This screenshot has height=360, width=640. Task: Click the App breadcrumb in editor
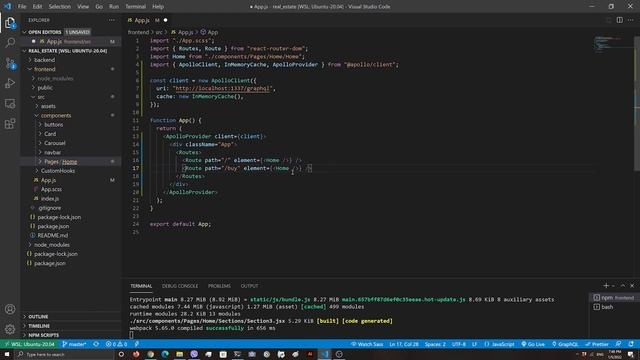coord(210,32)
